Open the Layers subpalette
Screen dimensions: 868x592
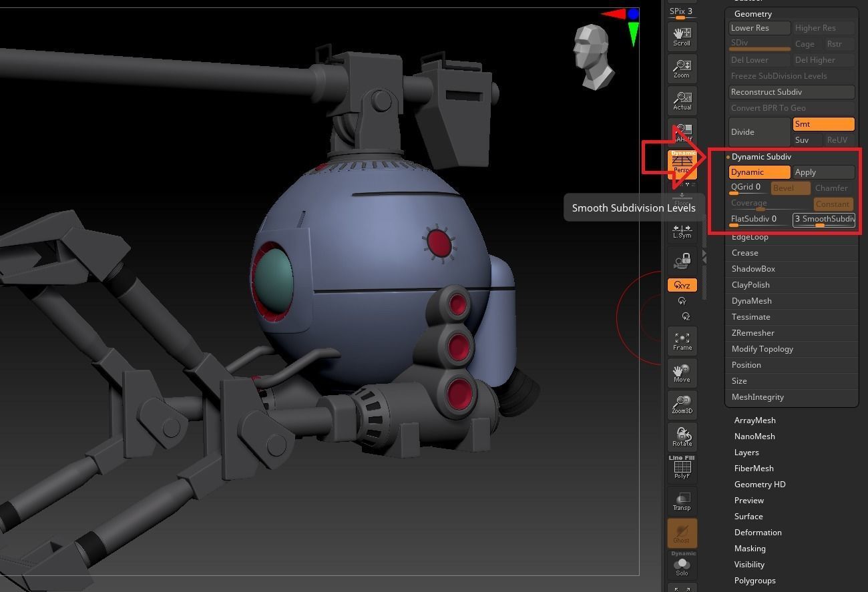pyautogui.click(x=746, y=453)
